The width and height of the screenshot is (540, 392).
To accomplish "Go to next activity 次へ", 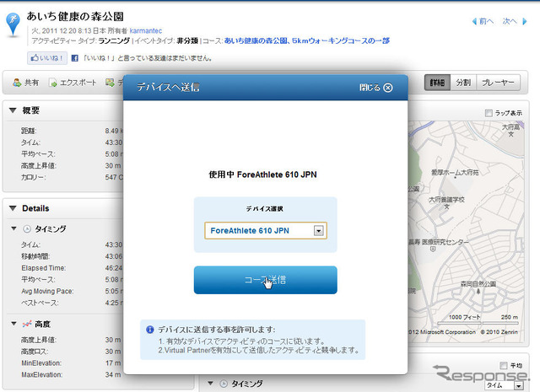I will (510, 21).
